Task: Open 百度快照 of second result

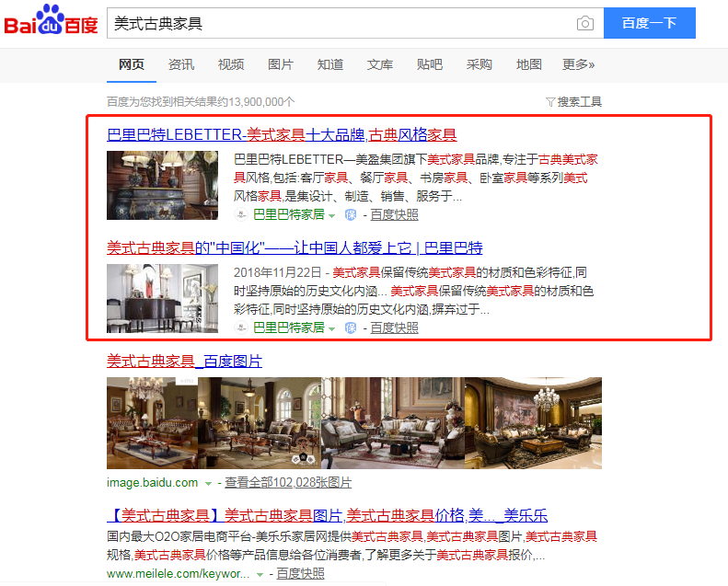Action: coord(394,328)
